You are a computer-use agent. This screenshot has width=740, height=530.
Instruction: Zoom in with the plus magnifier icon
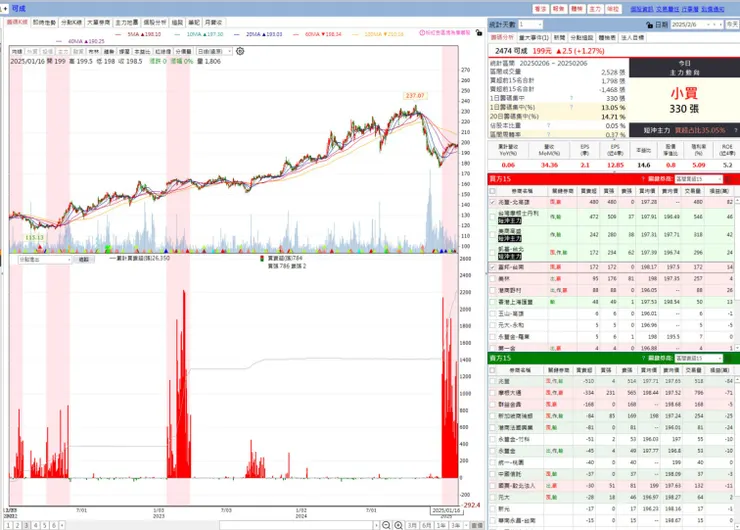[398, 525]
